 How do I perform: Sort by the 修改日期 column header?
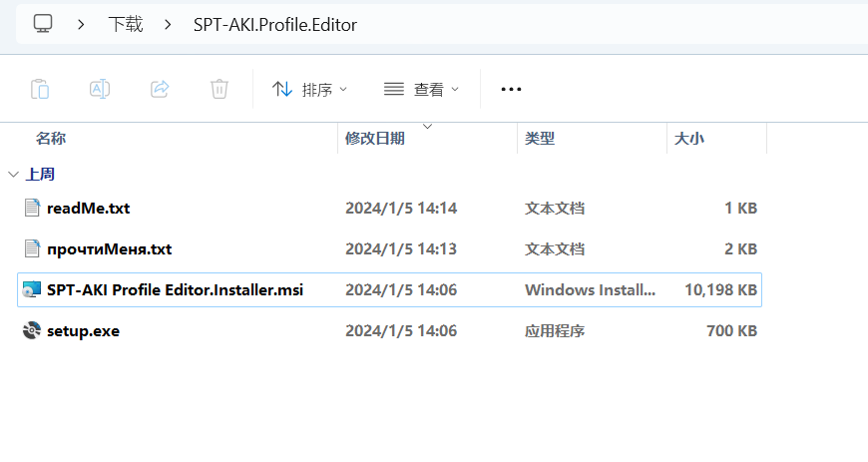(x=375, y=138)
